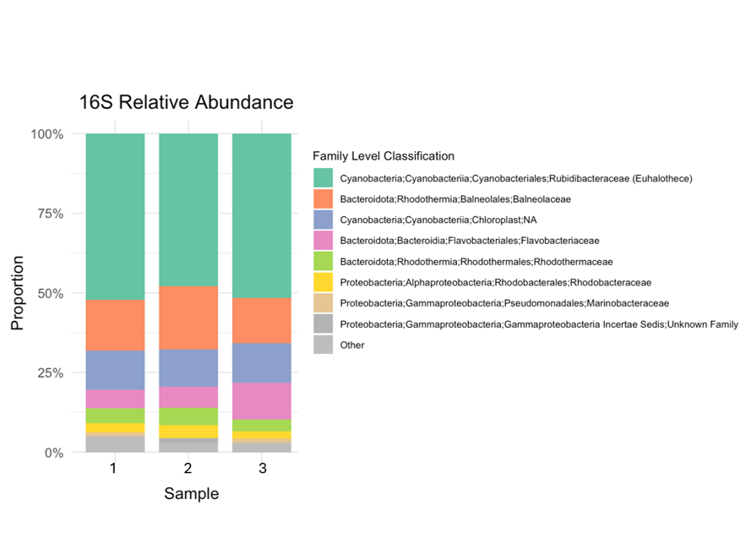Screen dimensions: 746x560
Task: Click the yellow segment of Sample 2 bar
Action: (x=188, y=432)
